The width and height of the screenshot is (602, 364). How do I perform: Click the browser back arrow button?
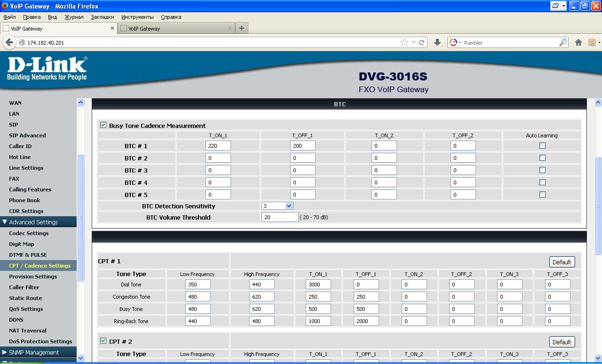tap(9, 42)
